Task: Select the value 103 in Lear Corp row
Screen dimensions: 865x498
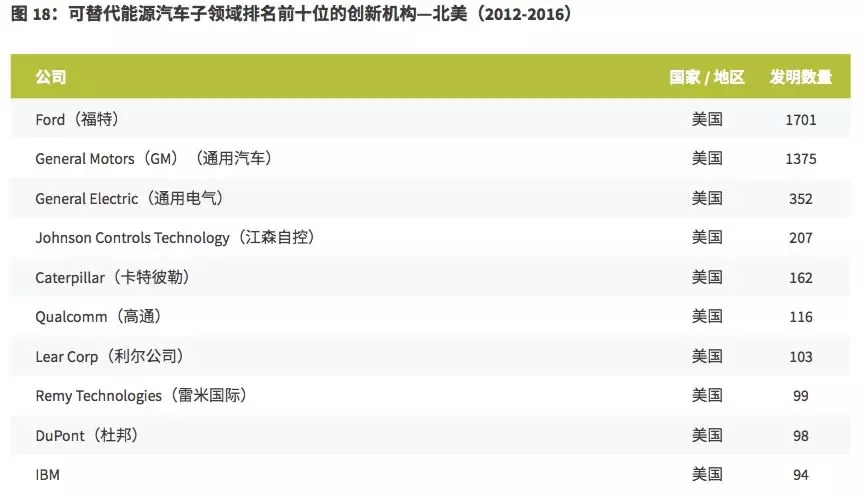Action: point(800,356)
